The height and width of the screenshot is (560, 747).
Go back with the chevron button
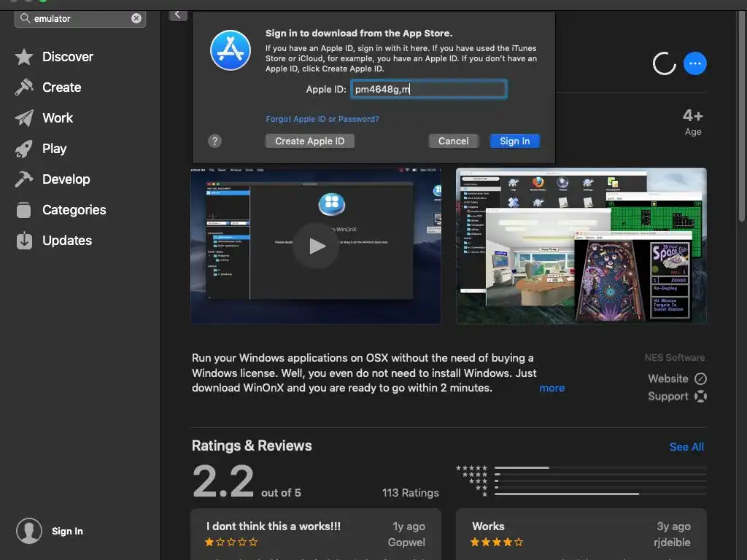tap(178, 15)
